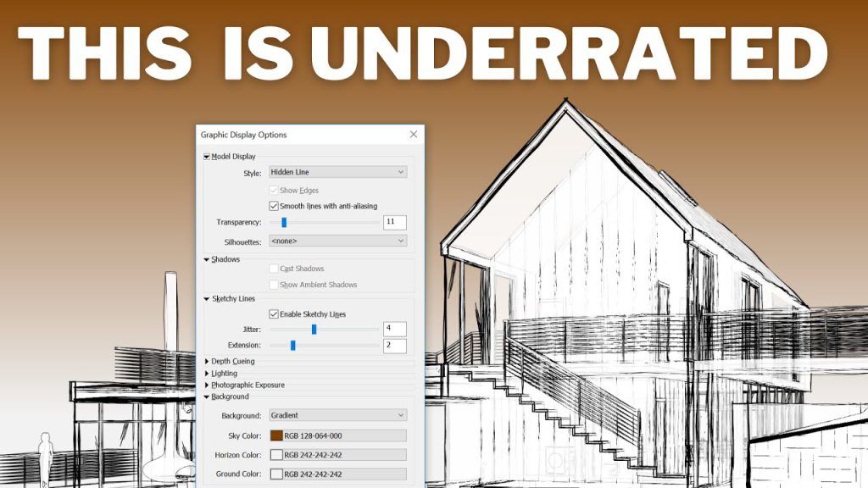Close the Graphic Display Options dialog

[413, 134]
